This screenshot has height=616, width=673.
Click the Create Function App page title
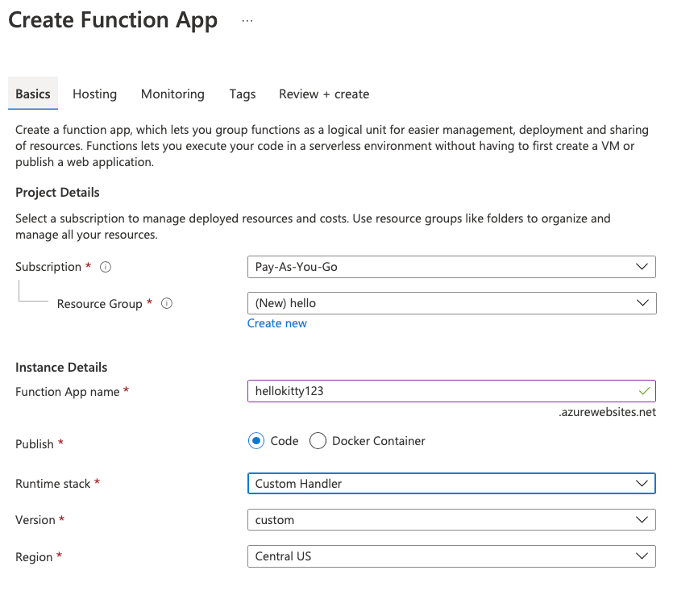click(113, 21)
